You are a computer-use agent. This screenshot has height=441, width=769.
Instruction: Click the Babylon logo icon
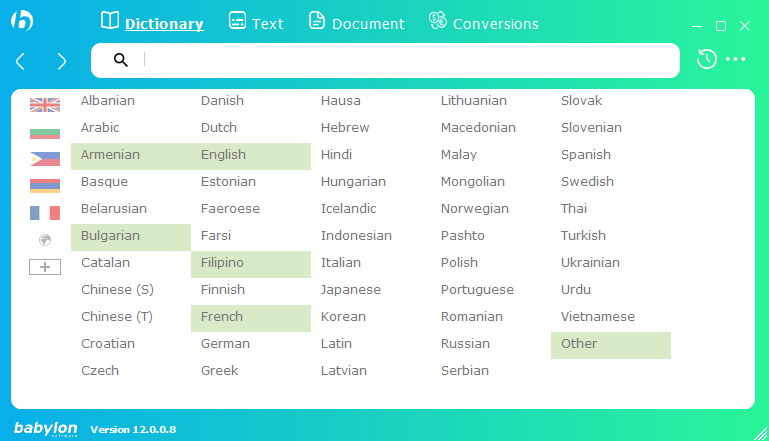tap(22, 21)
